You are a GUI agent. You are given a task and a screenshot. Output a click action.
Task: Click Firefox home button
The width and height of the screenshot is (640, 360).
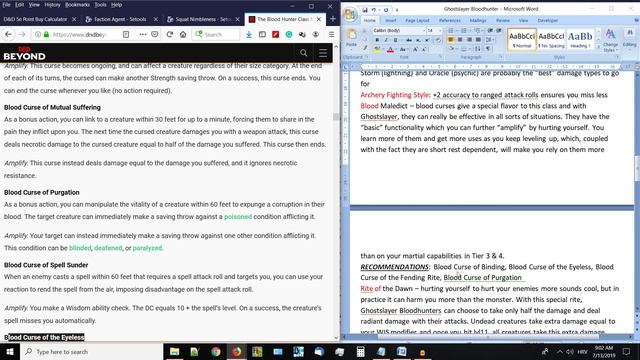coord(183,35)
